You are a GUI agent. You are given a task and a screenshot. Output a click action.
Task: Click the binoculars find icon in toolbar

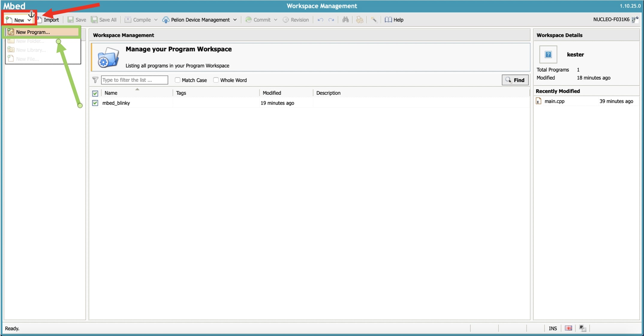click(x=345, y=20)
